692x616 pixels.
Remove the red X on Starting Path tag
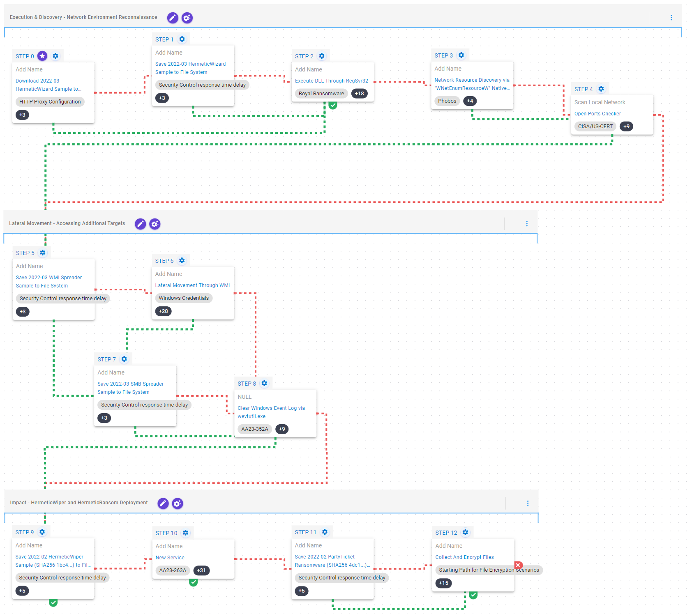518,565
